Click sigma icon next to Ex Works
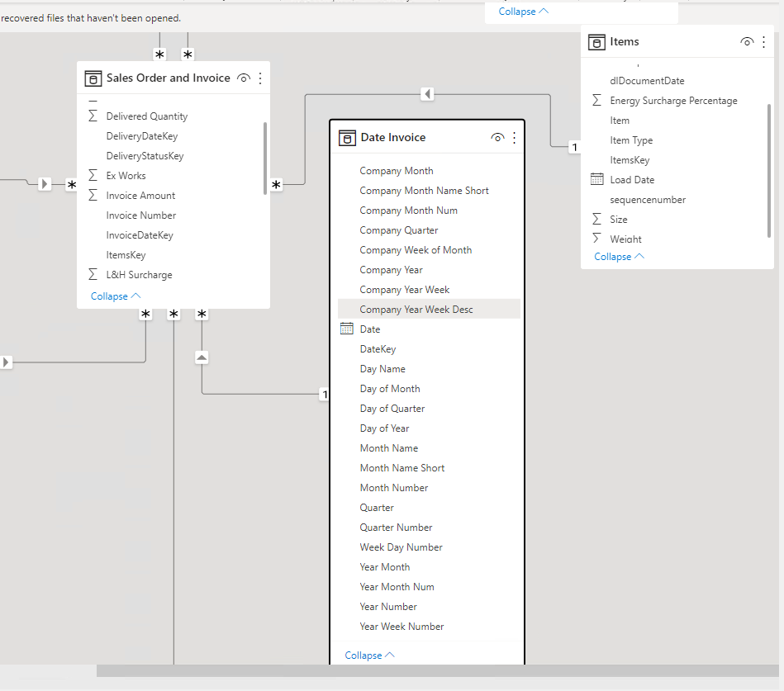The width and height of the screenshot is (784, 691). 93,175
